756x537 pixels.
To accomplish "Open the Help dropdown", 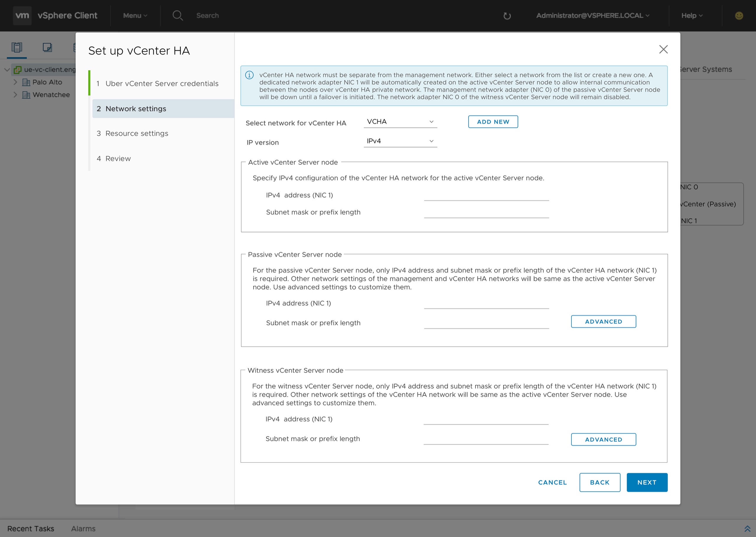I will [x=692, y=16].
